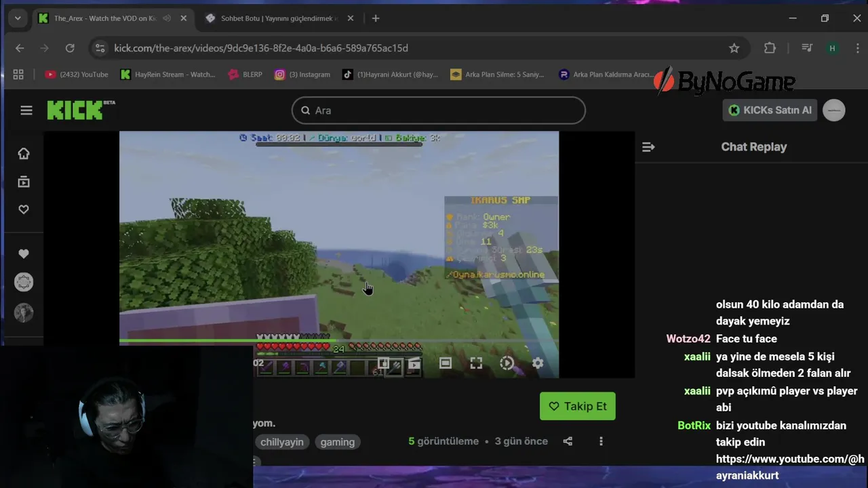
Task: Click the YouTube link in BotRix message
Action: pos(790,467)
